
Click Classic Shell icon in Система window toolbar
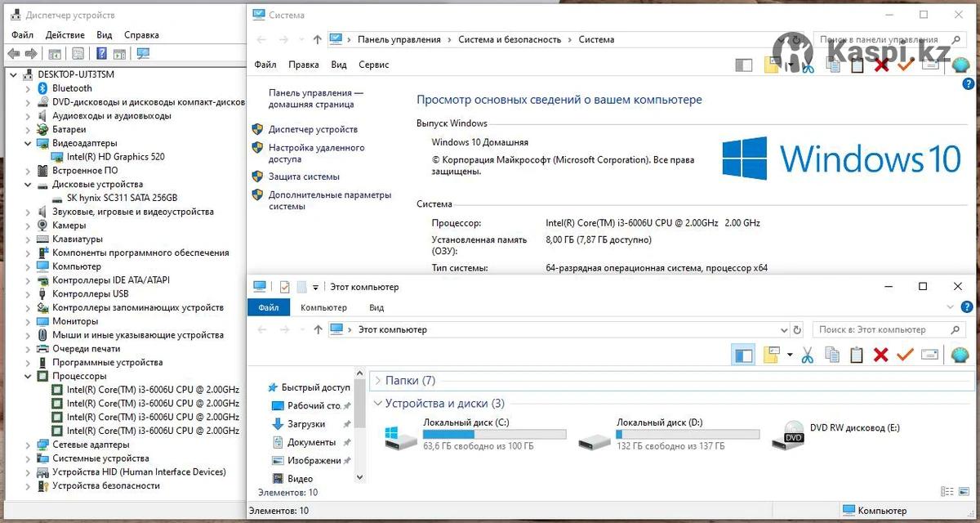pos(960,65)
